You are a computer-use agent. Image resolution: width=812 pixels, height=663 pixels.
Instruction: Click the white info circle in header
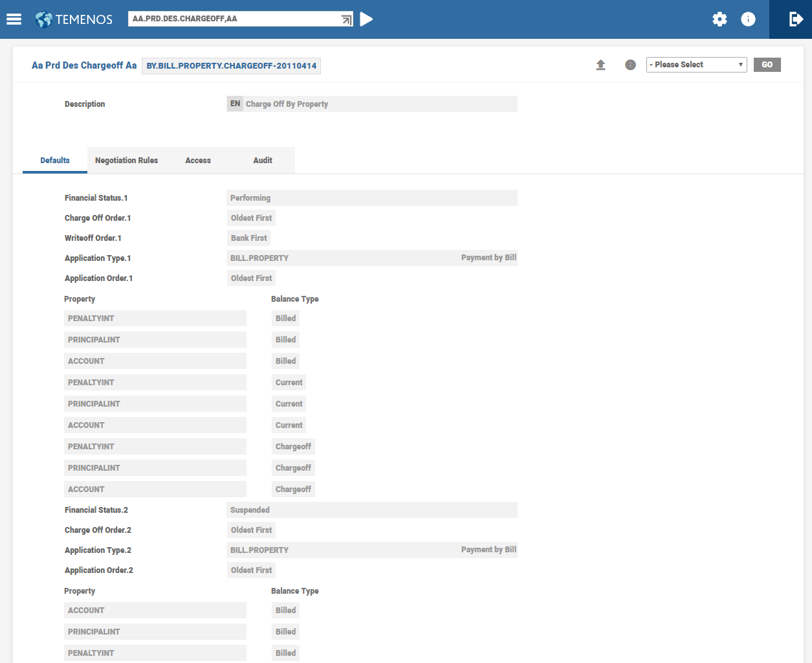748,19
